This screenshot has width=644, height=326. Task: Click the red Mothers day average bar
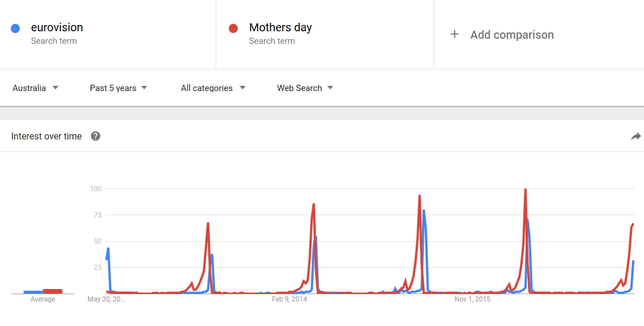53,291
